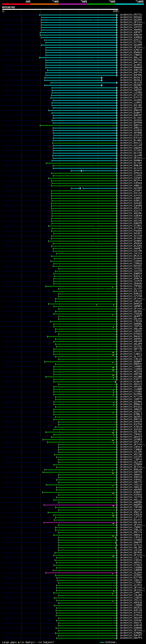
Task: Select the UniRef100_Q10NY1 label
Action: click(x=131, y=65)
